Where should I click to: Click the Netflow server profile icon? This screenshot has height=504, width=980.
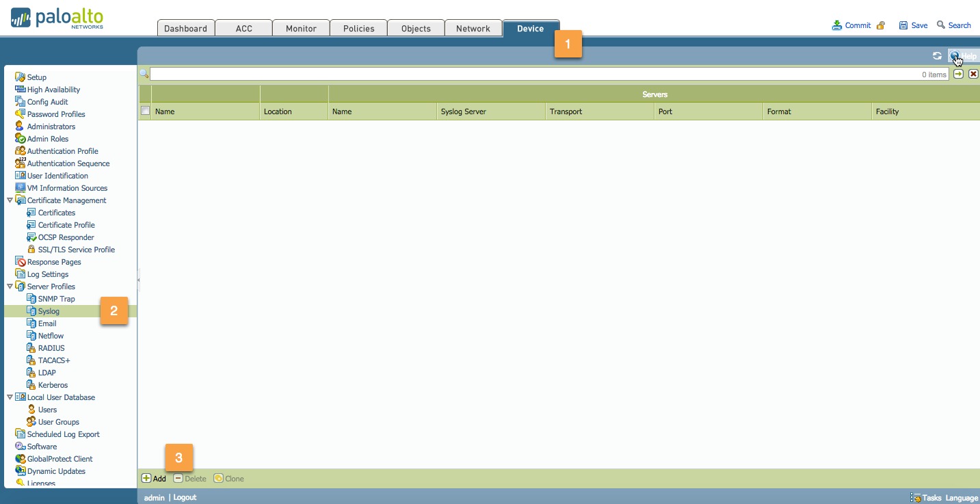34,335
